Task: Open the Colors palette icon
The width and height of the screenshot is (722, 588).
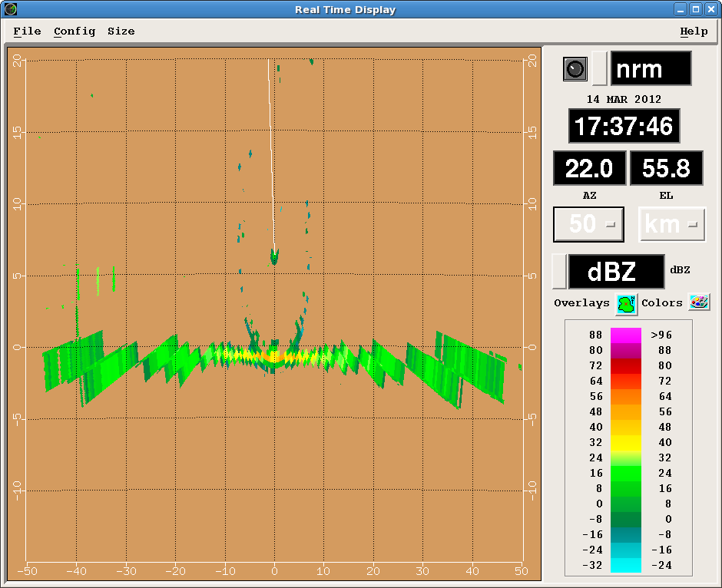Action: 699,302
